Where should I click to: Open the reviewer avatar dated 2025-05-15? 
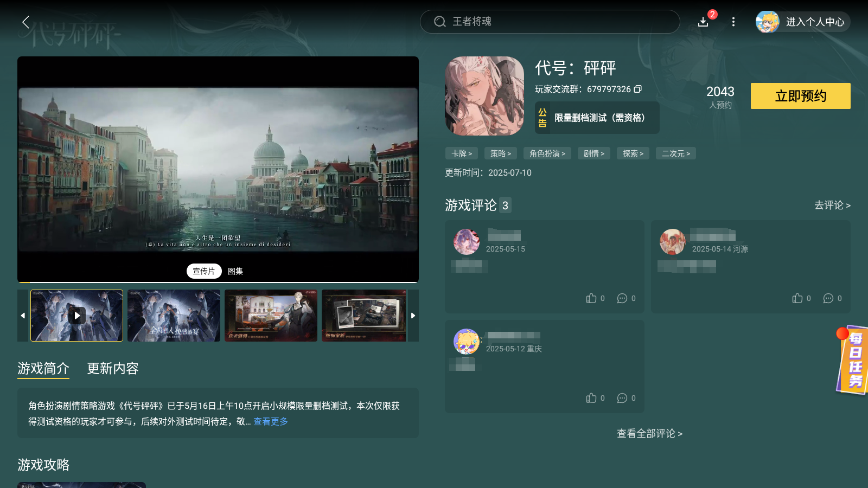click(x=467, y=242)
